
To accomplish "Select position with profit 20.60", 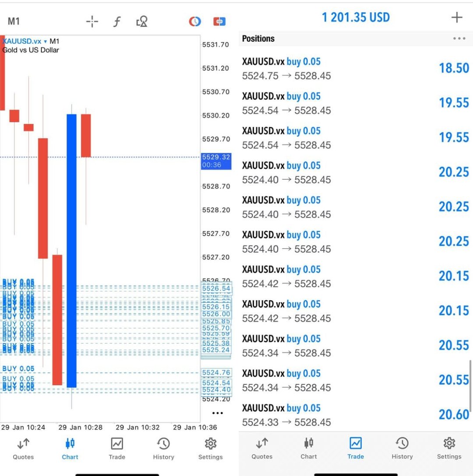I will [356, 415].
